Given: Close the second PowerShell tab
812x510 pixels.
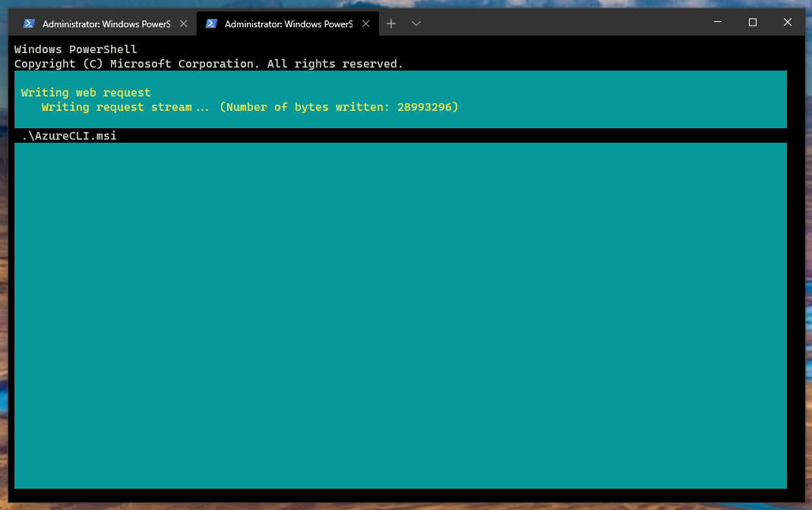Looking at the screenshot, I should tap(365, 24).
